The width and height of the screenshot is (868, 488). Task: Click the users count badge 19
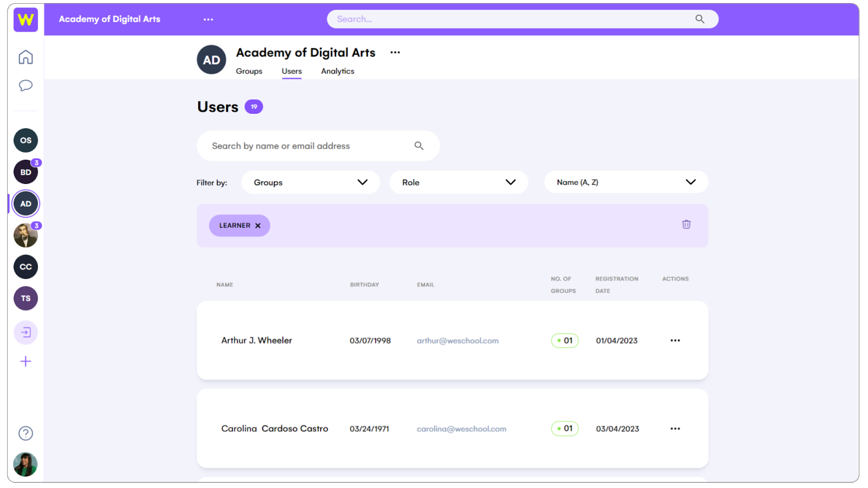[254, 107]
